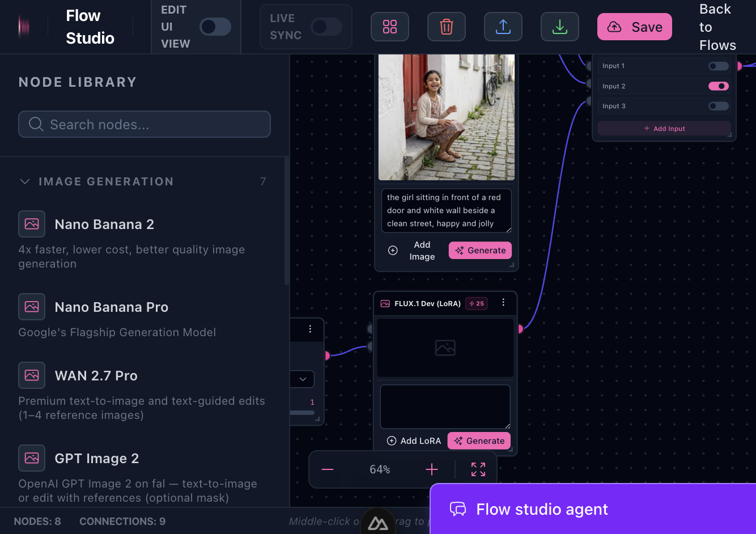Click the Save button
The image size is (756, 534).
(x=635, y=27)
